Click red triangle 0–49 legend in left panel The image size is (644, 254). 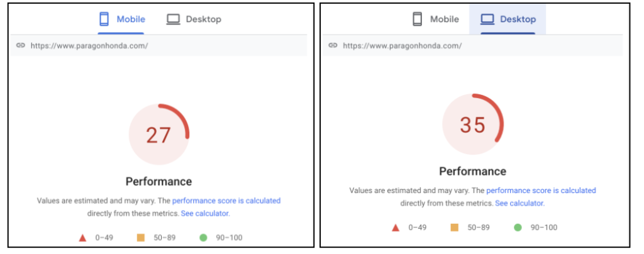[x=82, y=238]
